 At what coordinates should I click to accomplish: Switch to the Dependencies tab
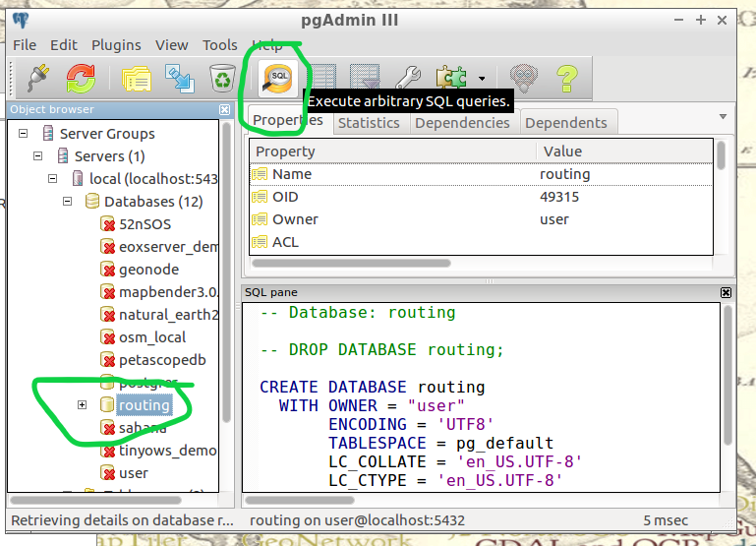(x=462, y=123)
